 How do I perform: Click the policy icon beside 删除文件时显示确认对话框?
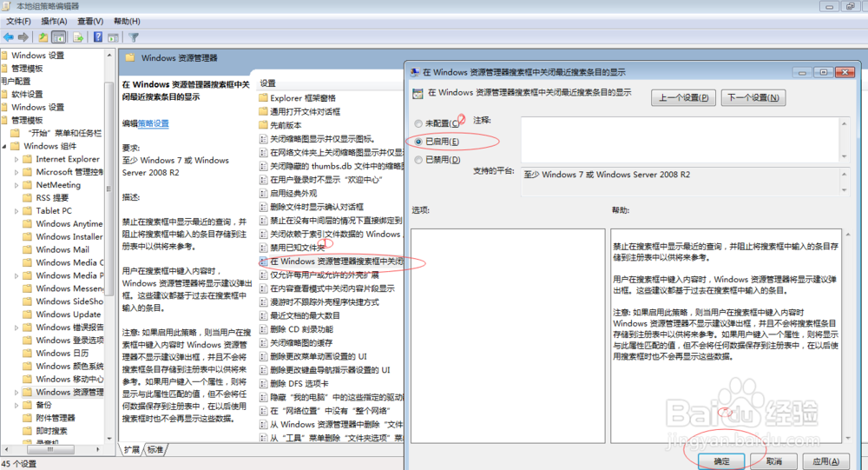click(x=264, y=207)
